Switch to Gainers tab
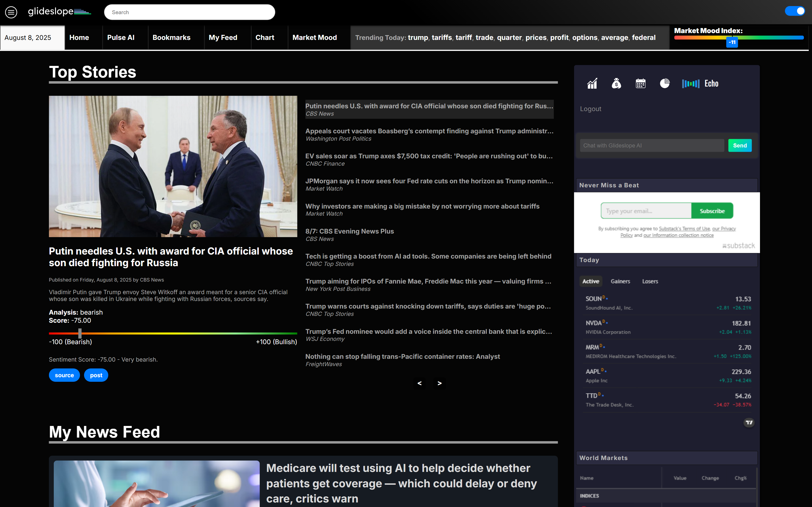Image resolution: width=812 pixels, height=507 pixels. (x=620, y=281)
